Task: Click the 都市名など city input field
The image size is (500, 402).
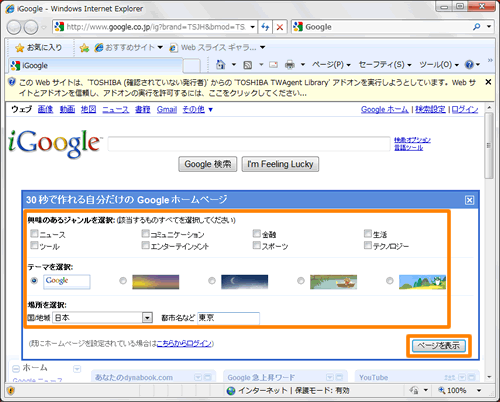Action: (228, 318)
